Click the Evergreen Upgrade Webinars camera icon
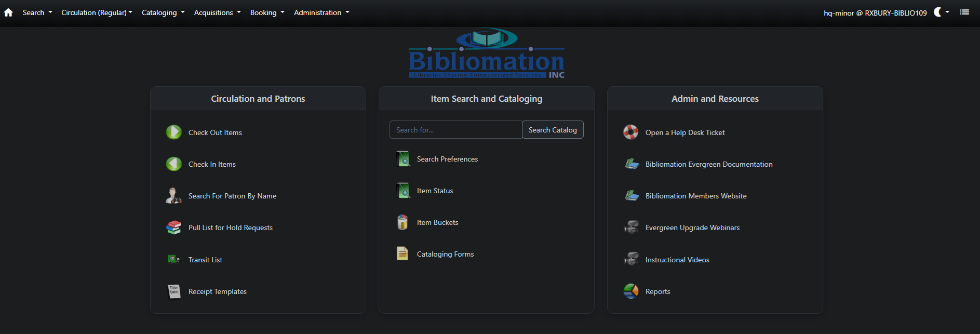The image size is (980, 334). (x=631, y=228)
